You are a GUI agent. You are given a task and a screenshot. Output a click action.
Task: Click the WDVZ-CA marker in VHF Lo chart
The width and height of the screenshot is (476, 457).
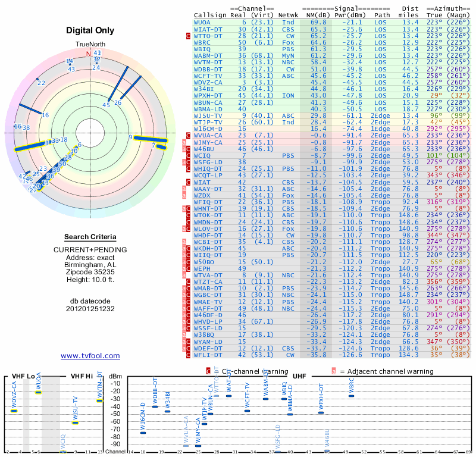(14, 411)
